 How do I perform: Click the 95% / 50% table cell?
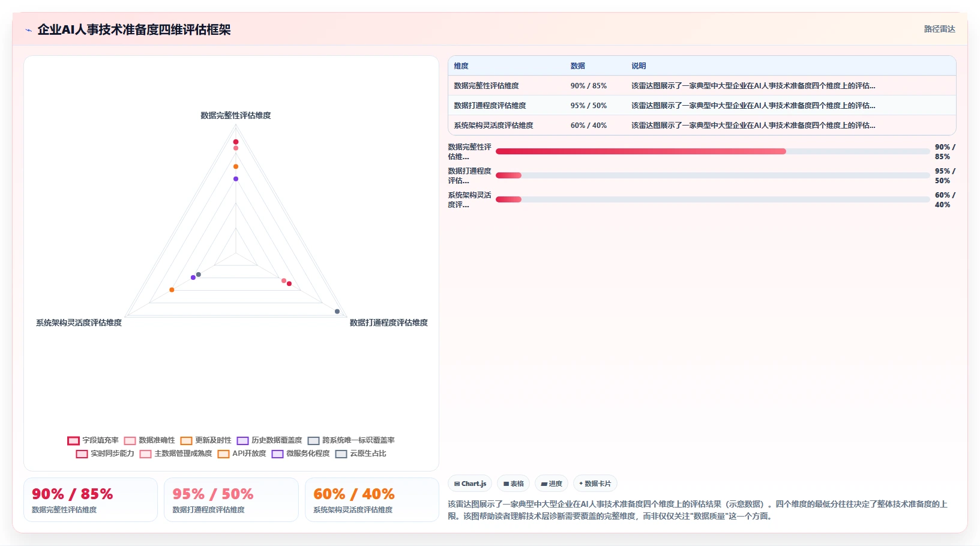tap(588, 106)
